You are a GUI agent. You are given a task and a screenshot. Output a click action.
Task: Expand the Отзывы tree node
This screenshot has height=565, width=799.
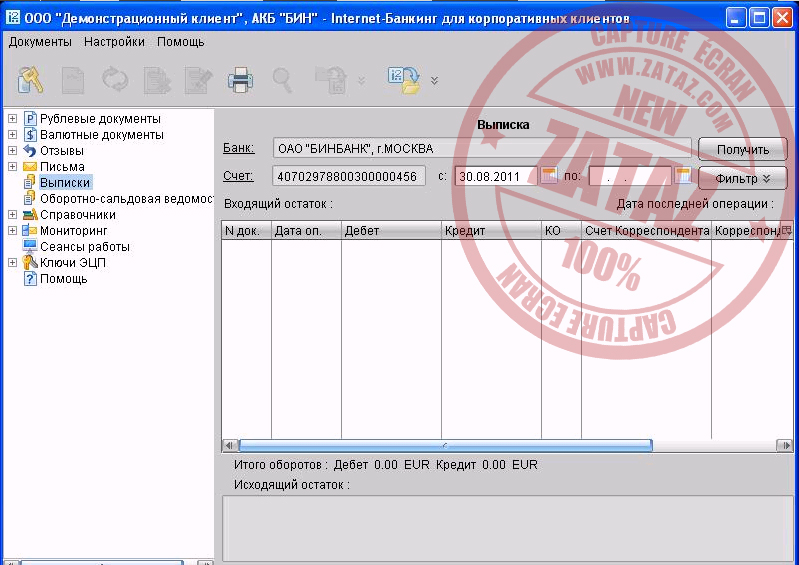click(x=12, y=151)
